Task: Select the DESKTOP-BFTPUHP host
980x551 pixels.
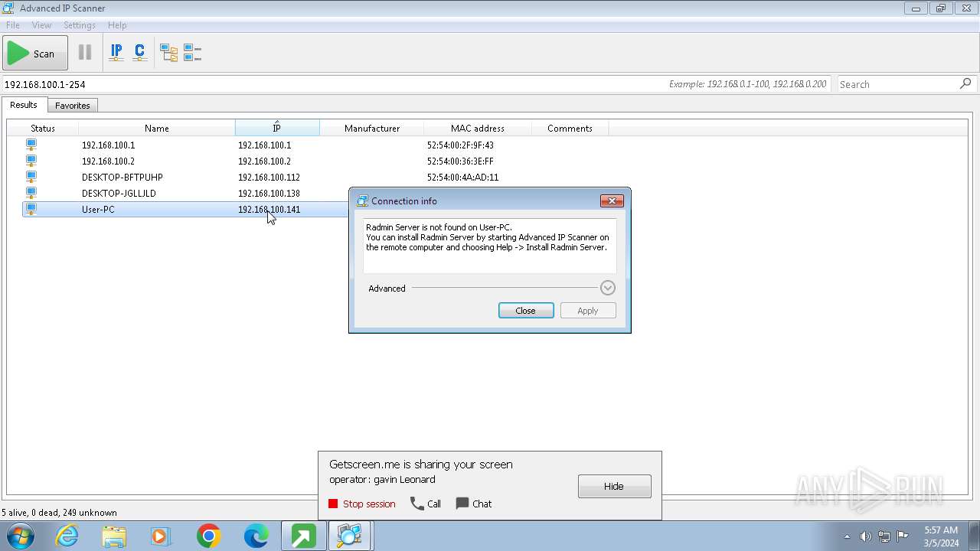Action: coord(122,177)
